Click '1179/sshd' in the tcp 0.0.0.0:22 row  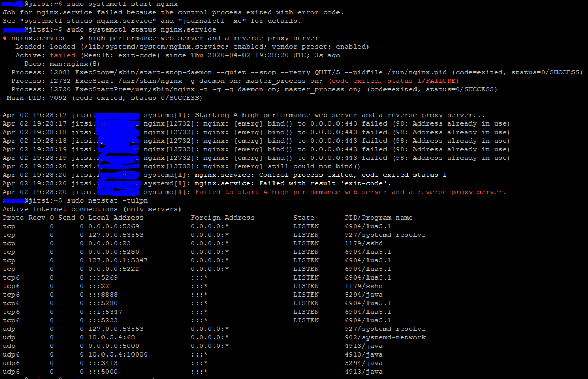364,244
